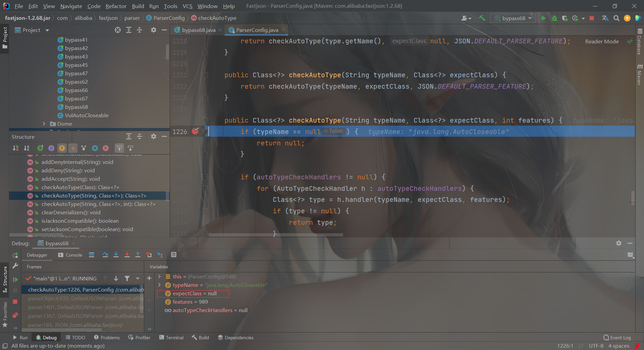The height and width of the screenshot is (350, 644).
Task: Click Step Into in debugger toolbar
Action: [x=116, y=255]
